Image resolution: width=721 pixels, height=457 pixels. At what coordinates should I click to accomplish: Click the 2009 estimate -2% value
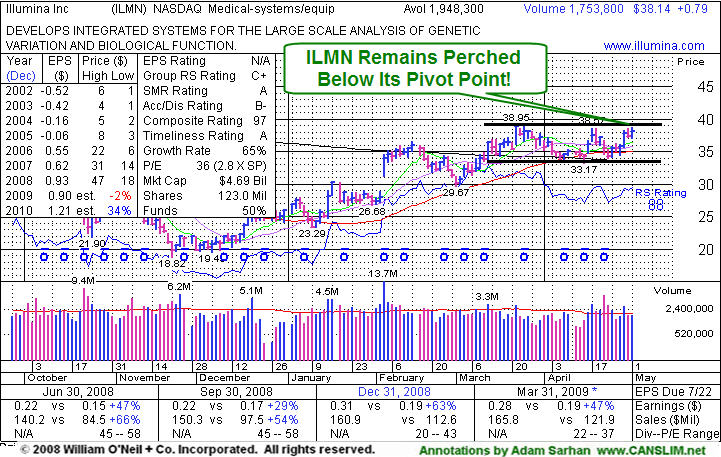[x=120, y=196]
